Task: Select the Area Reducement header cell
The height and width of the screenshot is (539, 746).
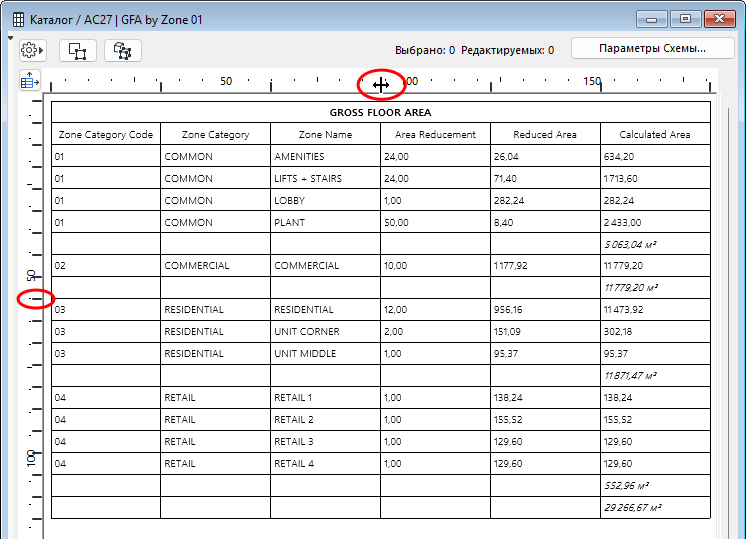Action: tap(435, 134)
